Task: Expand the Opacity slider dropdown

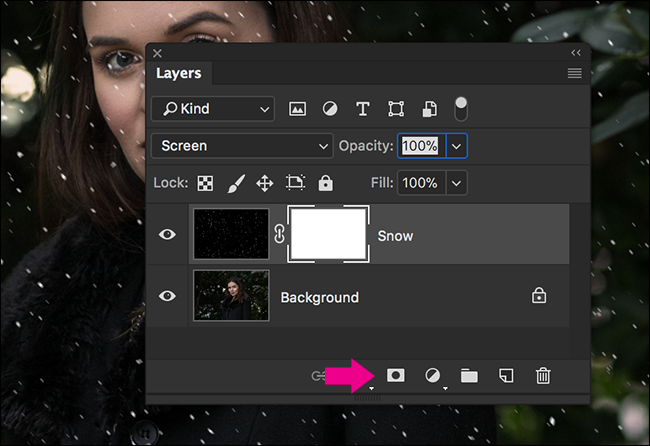Action: (456, 146)
